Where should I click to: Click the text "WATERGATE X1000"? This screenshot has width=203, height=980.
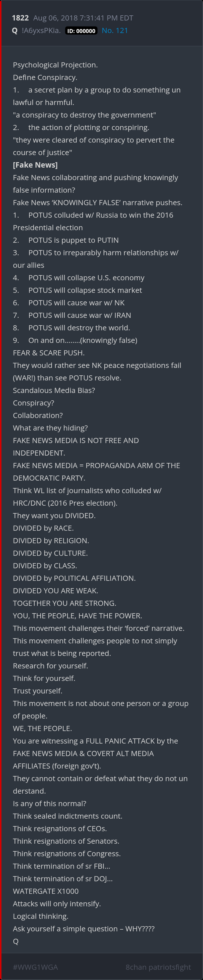point(46,891)
